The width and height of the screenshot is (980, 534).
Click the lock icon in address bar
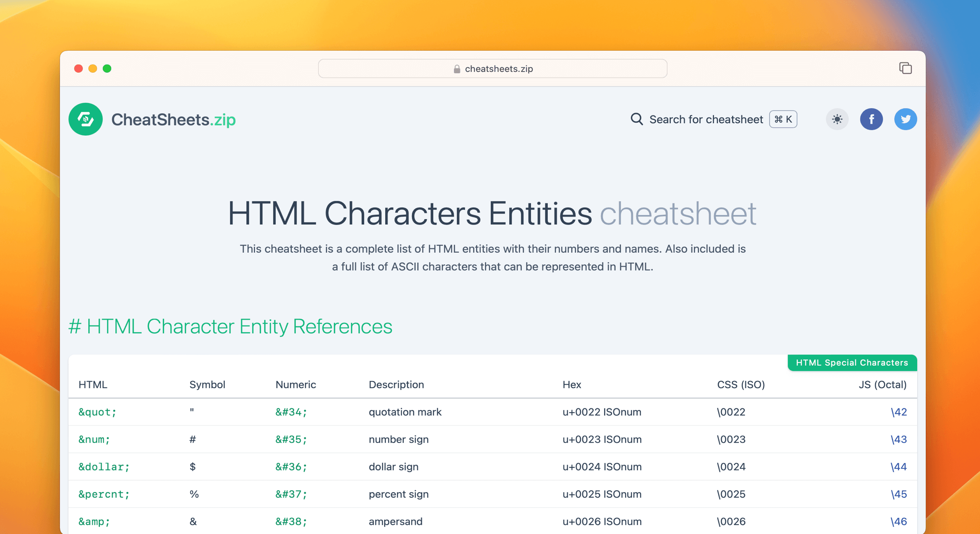pyautogui.click(x=457, y=69)
